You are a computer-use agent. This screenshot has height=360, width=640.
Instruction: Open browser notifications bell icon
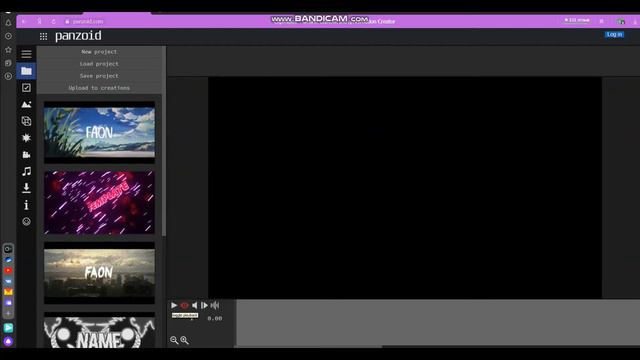pos(8,23)
